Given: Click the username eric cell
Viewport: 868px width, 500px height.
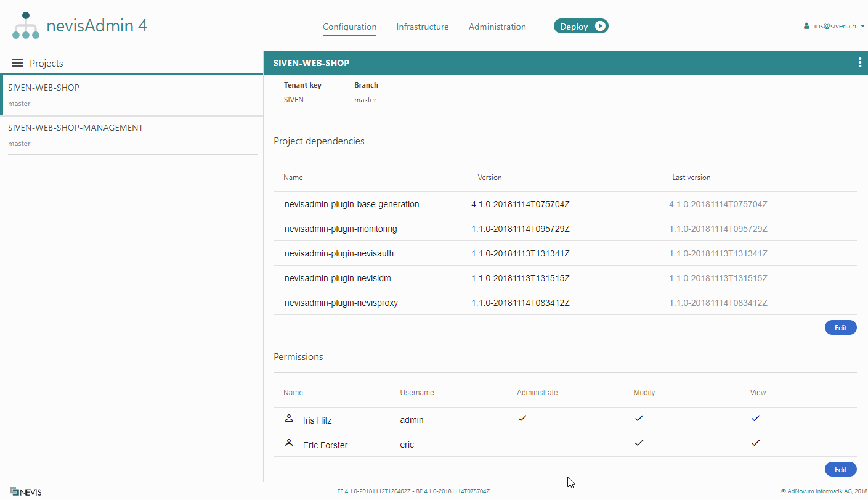Looking at the screenshot, I should point(407,445).
